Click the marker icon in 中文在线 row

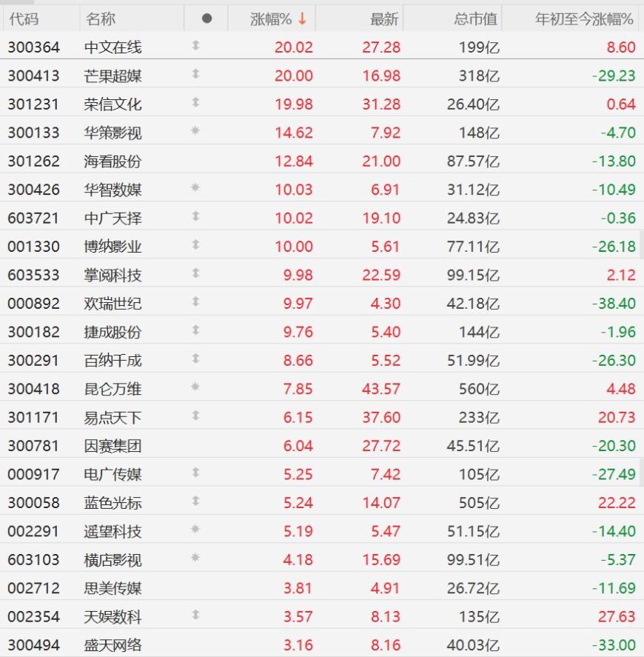(195, 45)
